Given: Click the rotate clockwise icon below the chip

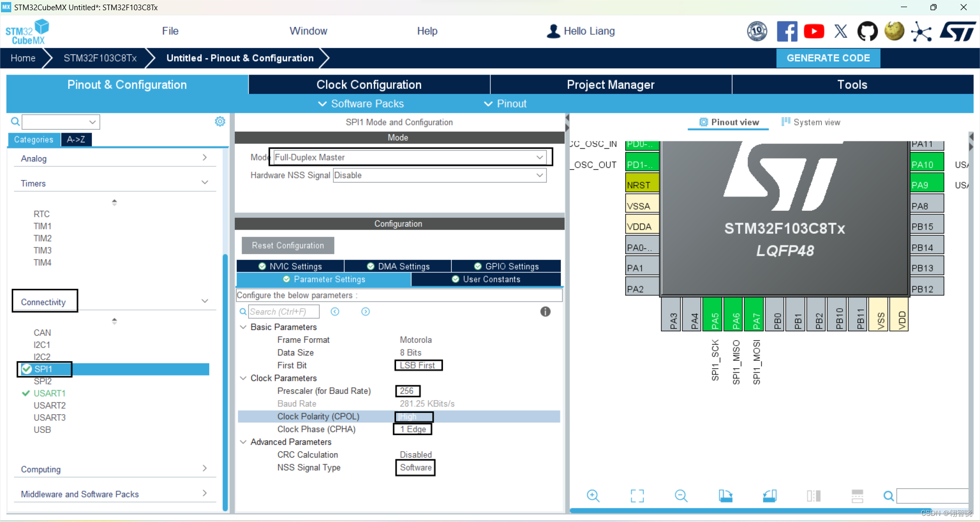Looking at the screenshot, I should (x=725, y=495).
